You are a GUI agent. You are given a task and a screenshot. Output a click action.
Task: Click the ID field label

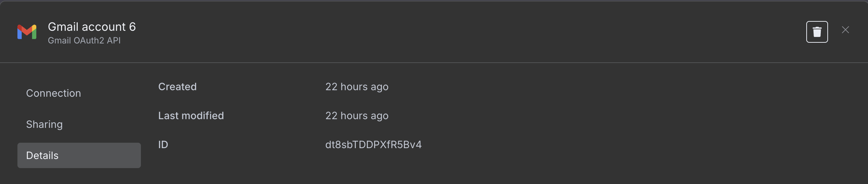163,145
